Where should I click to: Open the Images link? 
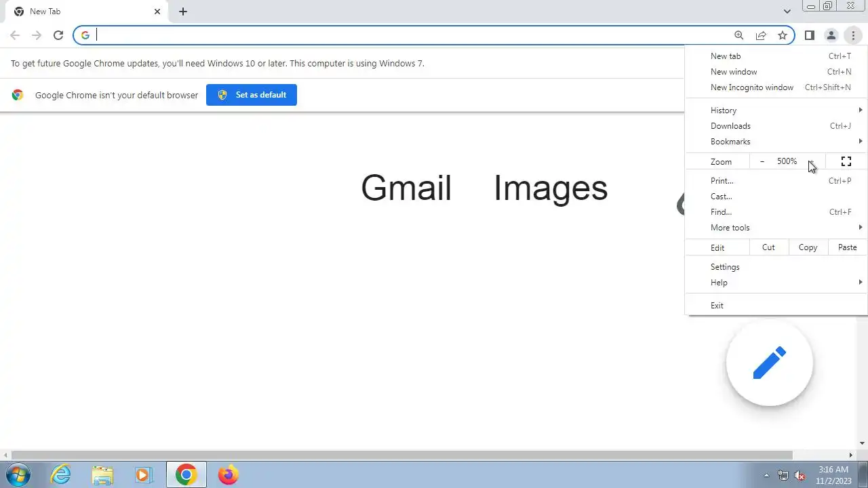tap(551, 188)
